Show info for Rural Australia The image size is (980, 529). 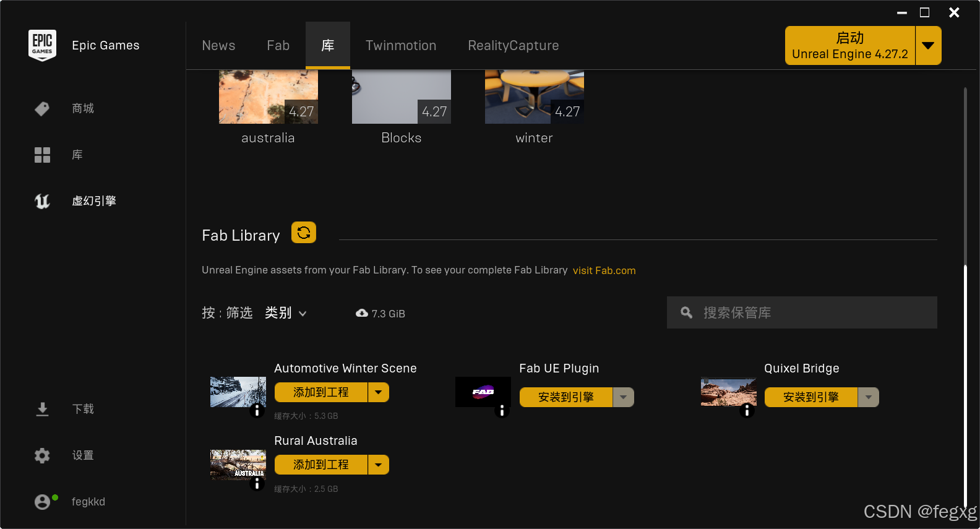click(257, 483)
